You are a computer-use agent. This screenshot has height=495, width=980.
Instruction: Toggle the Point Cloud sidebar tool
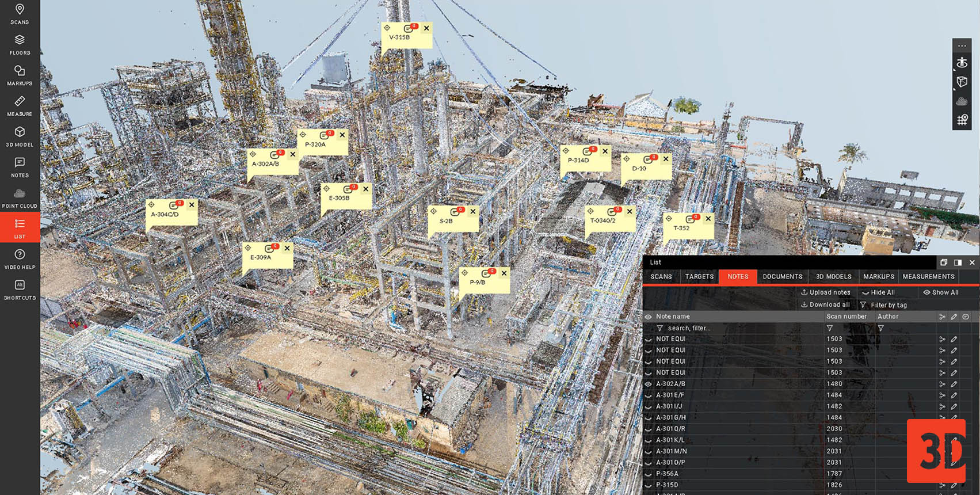[20, 198]
